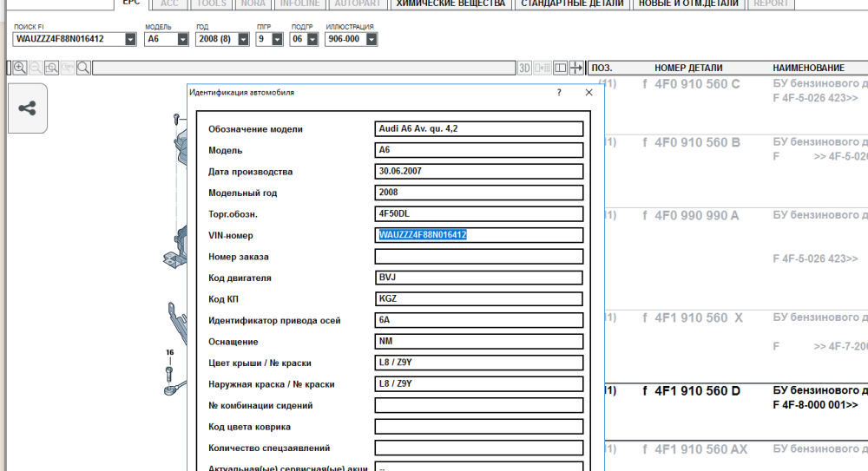Click the expand width arrows icon
The image size is (868, 471).
click(x=576, y=68)
